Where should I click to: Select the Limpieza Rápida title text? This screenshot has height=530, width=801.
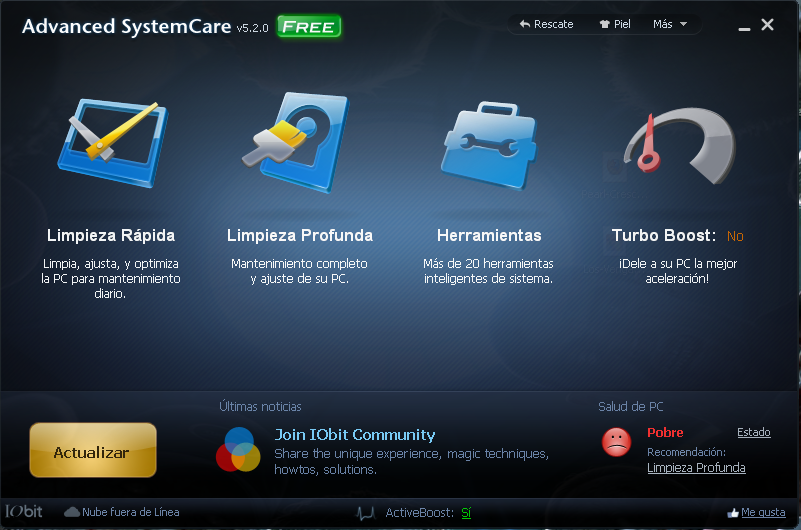(x=111, y=235)
